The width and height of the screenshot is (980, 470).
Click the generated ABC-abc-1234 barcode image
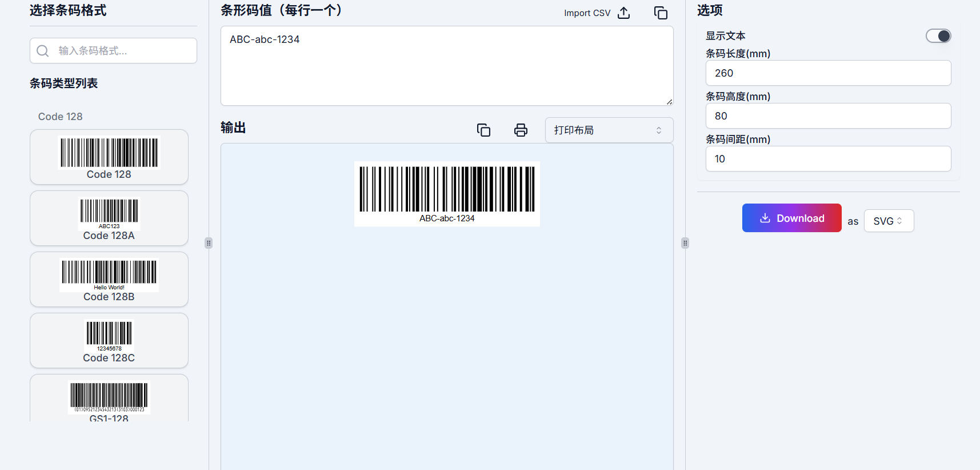[447, 194]
